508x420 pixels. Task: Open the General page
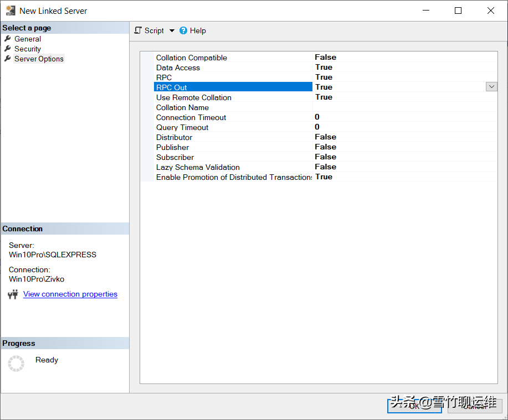28,39
